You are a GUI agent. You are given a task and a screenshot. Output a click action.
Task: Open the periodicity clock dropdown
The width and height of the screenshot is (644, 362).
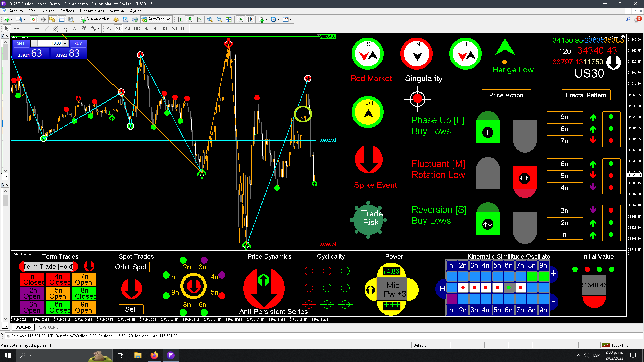(278, 19)
